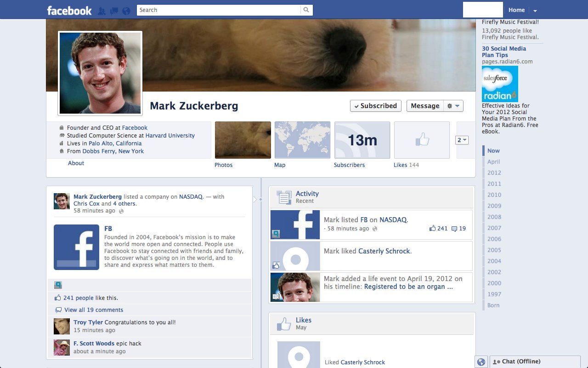
Task: Click the salesforce radian6 ad image
Action: (500, 84)
